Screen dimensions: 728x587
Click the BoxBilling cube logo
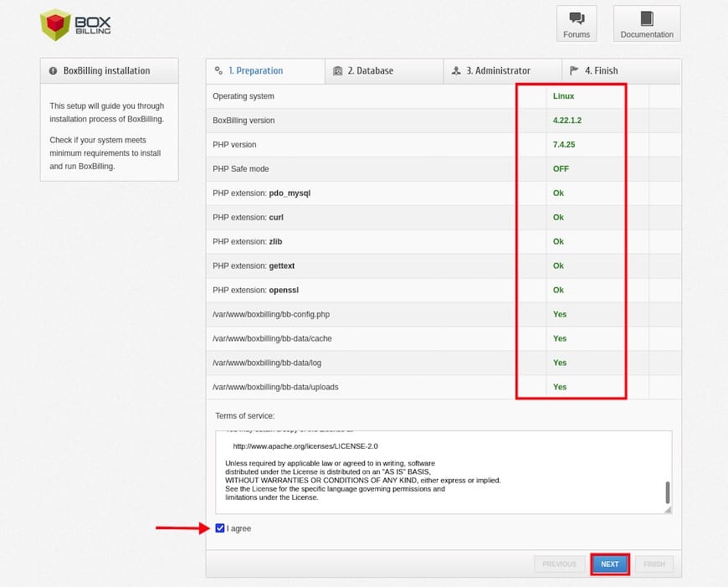[54, 24]
